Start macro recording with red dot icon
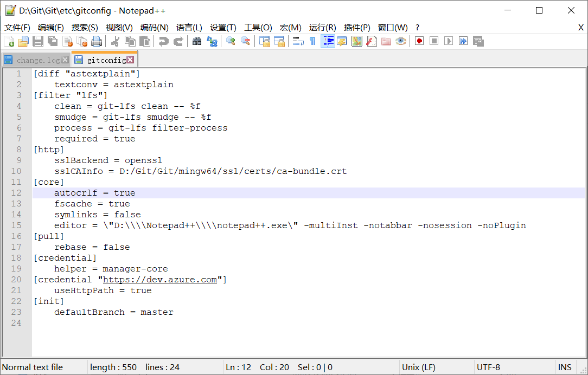The image size is (588, 375). [x=419, y=41]
